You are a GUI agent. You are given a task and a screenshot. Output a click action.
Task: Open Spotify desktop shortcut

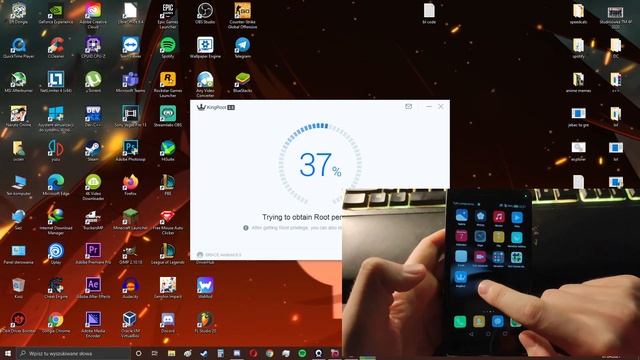168,48
